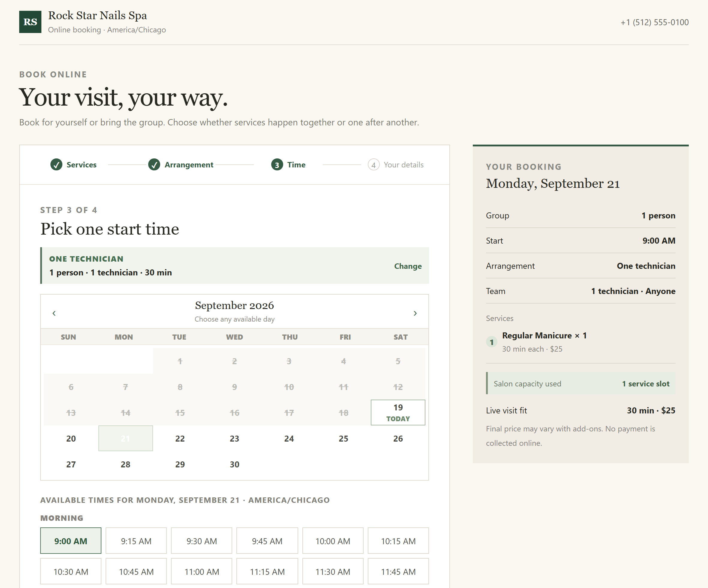Choose September 28 on calendar

point(125,464)
